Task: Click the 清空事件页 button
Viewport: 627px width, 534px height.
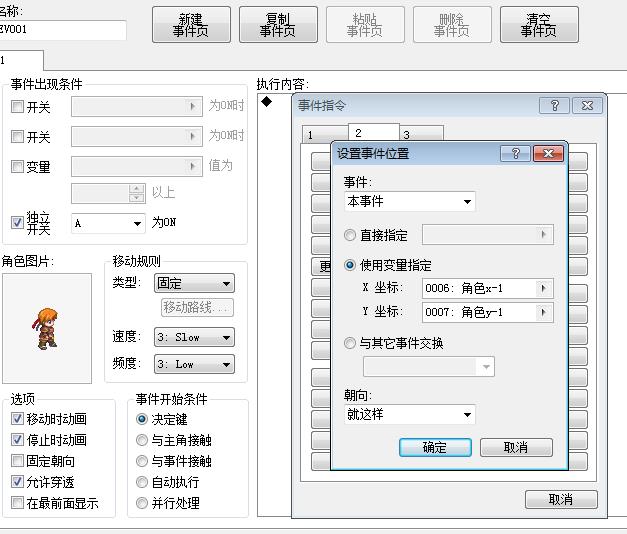Action: 539,25
